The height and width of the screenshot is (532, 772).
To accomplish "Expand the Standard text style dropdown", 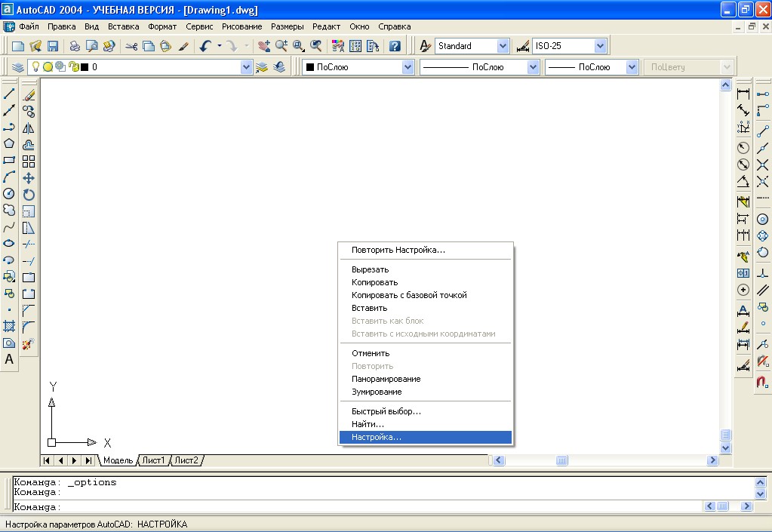I will tap(502, 46).
